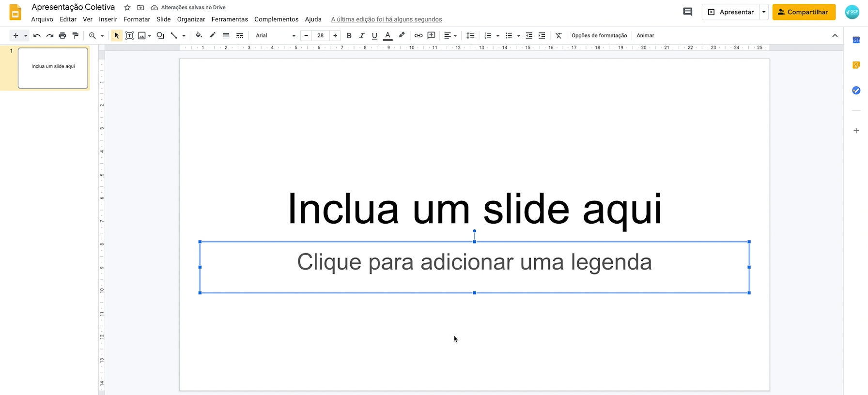Click the Animar button

(x=645, y=35)
